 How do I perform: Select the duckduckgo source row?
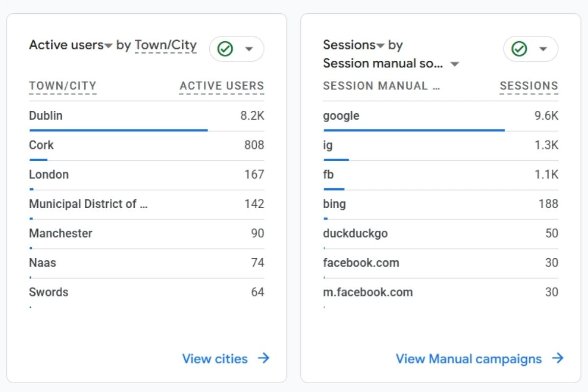click(441, 234)
